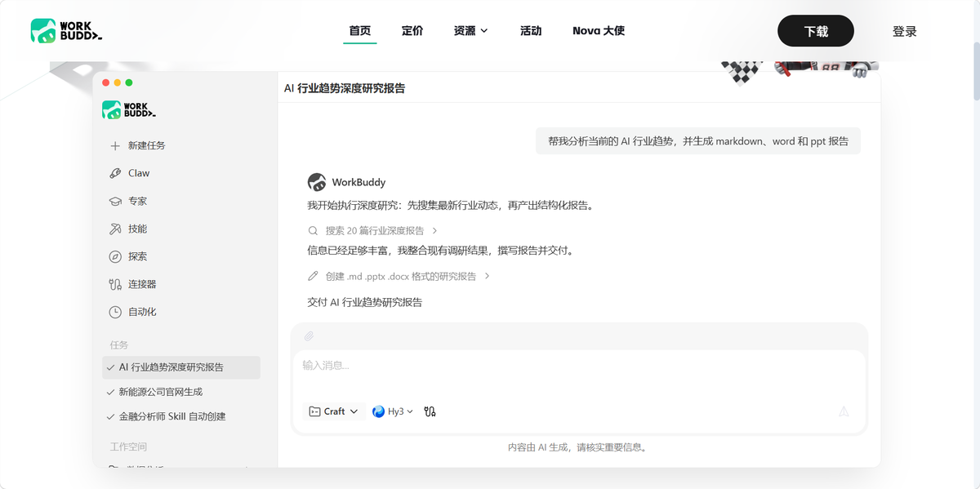The width and height of the screenshot is (980, 489).
Task: Open the AI 行业趋势深度研究报告 task item
Action: [x=181, y=367]
